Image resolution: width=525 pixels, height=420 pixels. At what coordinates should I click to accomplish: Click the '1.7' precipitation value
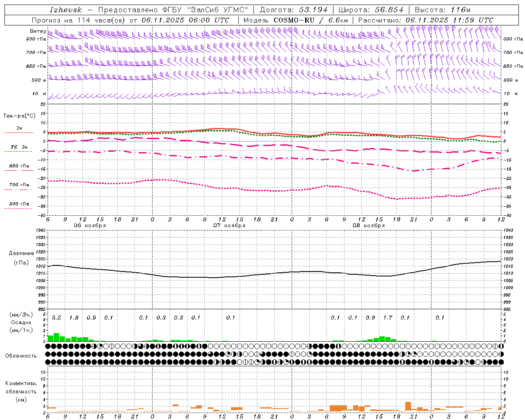(388, 317)
